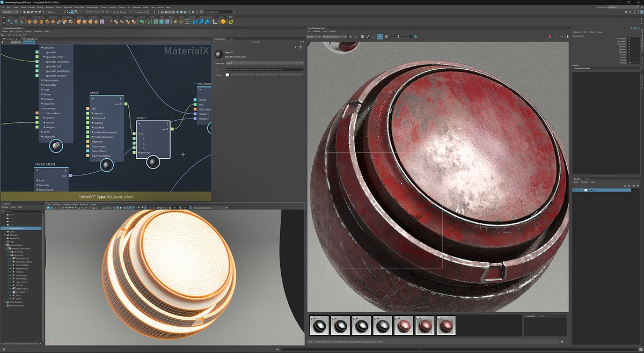This screenshot has height=353, width=644.
Task: Click the file input on MASK node
Action: pos(87,109)
